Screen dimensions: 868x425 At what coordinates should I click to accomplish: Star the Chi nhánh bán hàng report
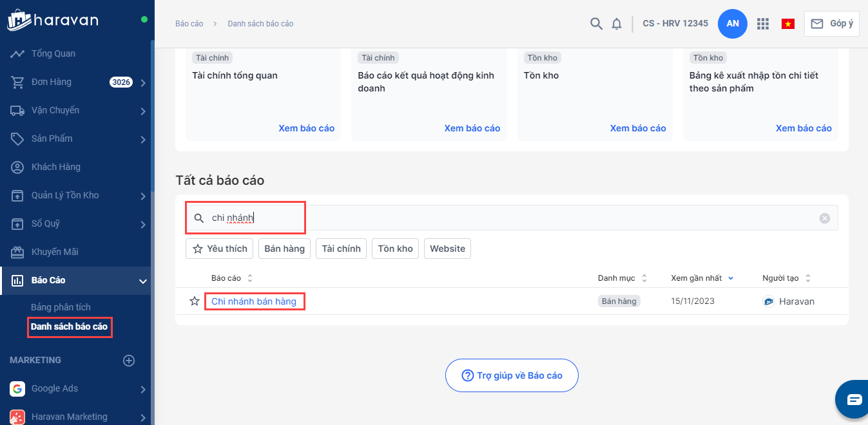(195, 301)
